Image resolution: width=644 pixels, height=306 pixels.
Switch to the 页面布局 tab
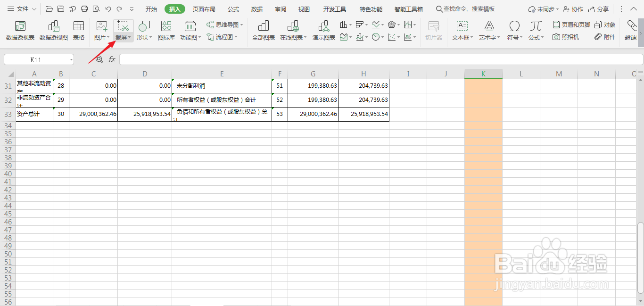[204, 9]
